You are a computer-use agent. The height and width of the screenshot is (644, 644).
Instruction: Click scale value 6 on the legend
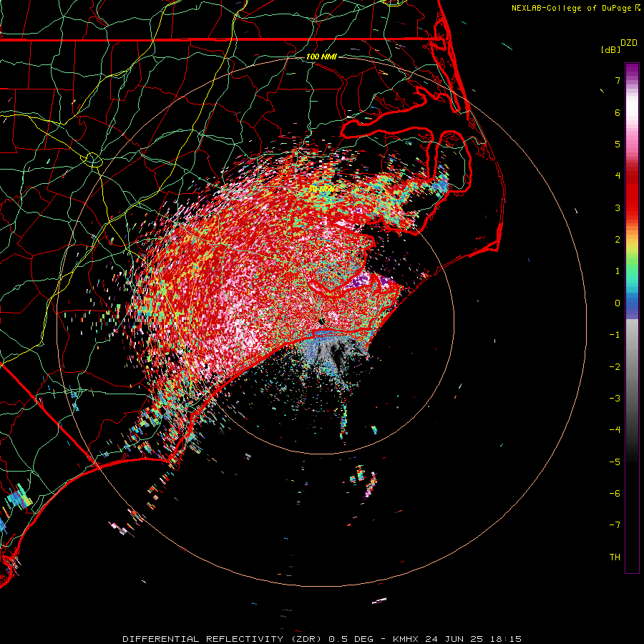(x=618, y=112)
